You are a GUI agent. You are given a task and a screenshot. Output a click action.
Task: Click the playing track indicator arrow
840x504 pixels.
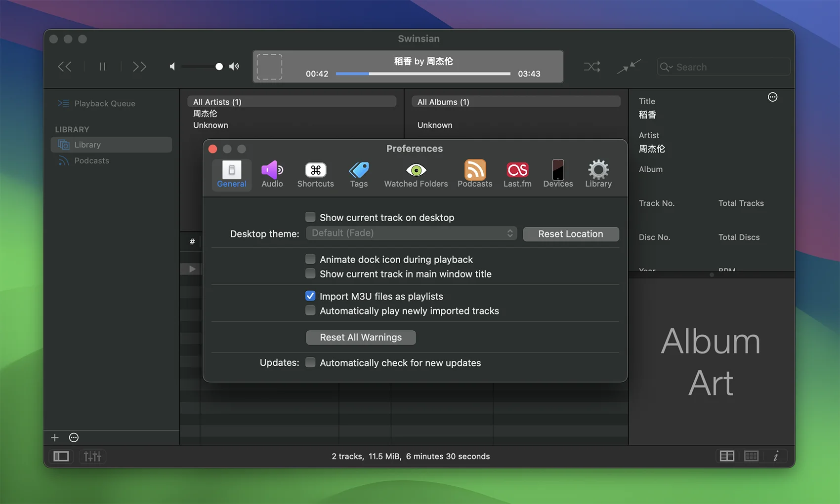pyautogui.click(x=192, y=269)
